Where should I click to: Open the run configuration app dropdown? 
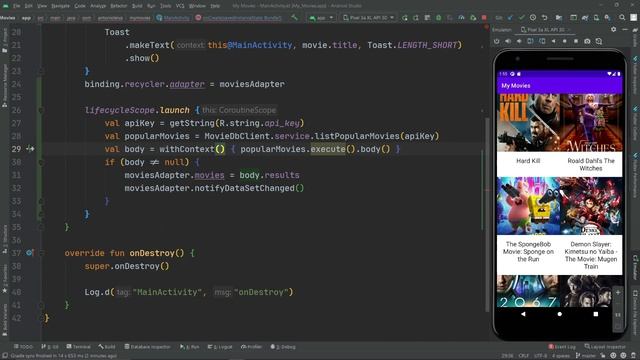tap(321, 18)
